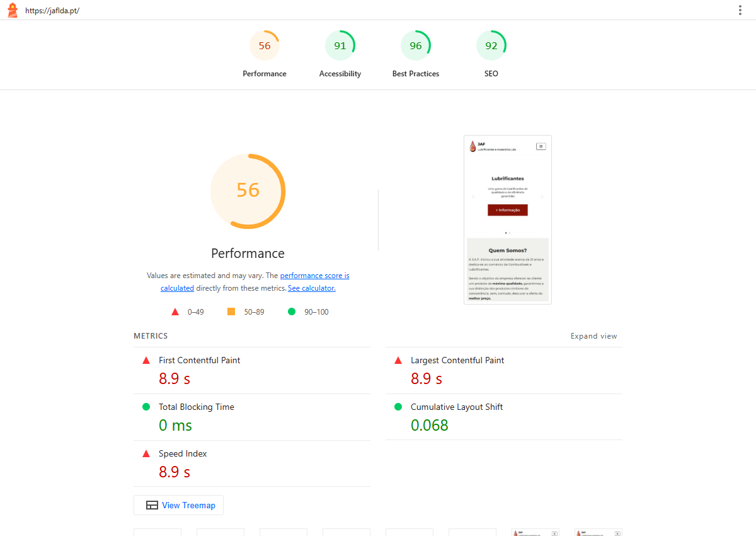
Task: Click the URL https://jaflda.pt/ text
Action: 52,11
